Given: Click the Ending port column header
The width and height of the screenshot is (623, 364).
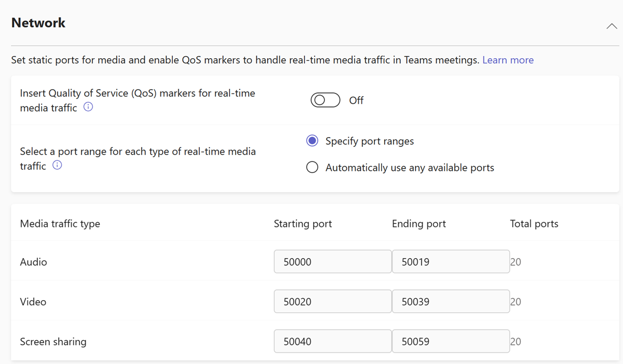Looking at the screenshot, I should pos(419,224).
